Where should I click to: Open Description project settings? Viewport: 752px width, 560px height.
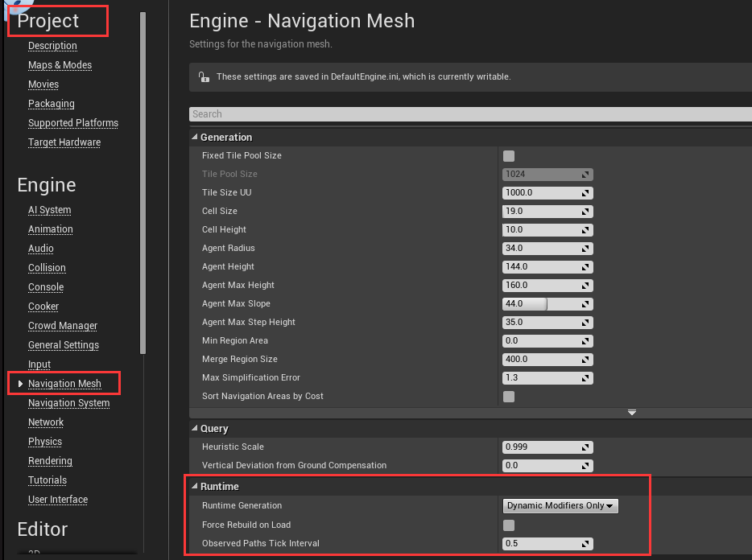click(x=52, y=46)
